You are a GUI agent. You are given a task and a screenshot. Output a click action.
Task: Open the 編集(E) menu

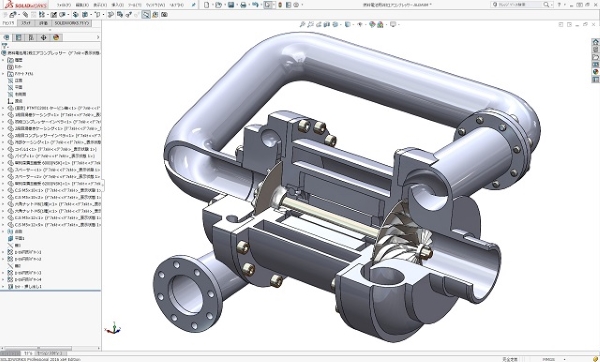(82, 5)
